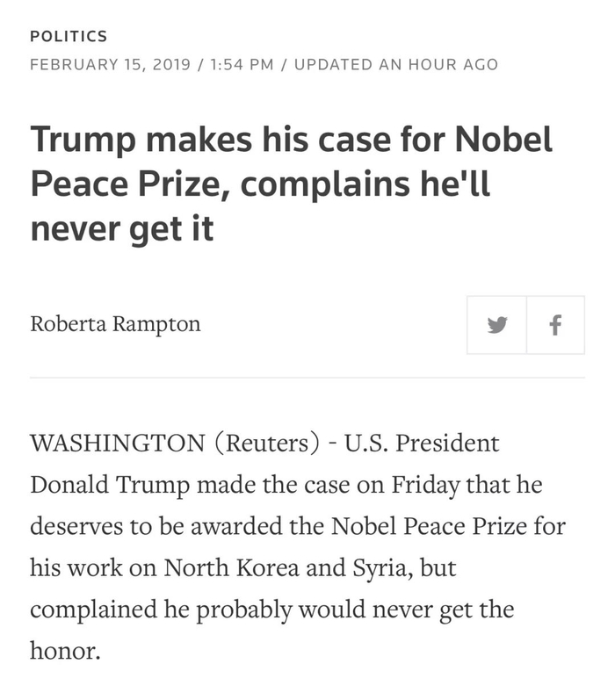
Task: Click the final word "honor." in the paragraph
Action: (x=66, y=652)
